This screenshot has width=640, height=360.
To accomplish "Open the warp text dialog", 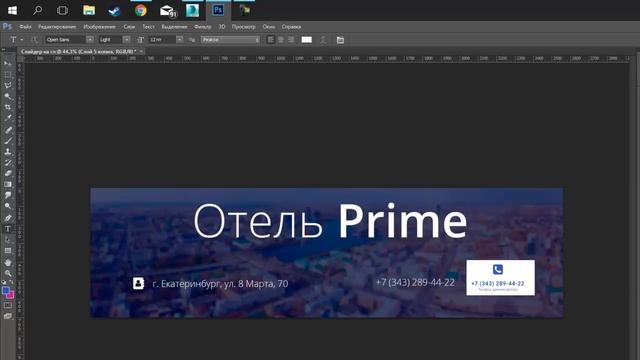I will pyautogui.click(x=323, y=40).
